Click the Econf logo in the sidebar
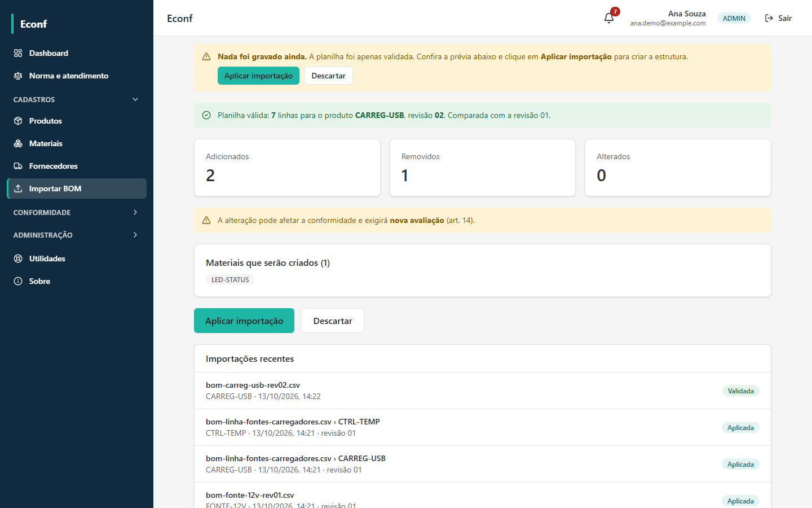Viewport: 812px width, 508px height. coord(34,24)
